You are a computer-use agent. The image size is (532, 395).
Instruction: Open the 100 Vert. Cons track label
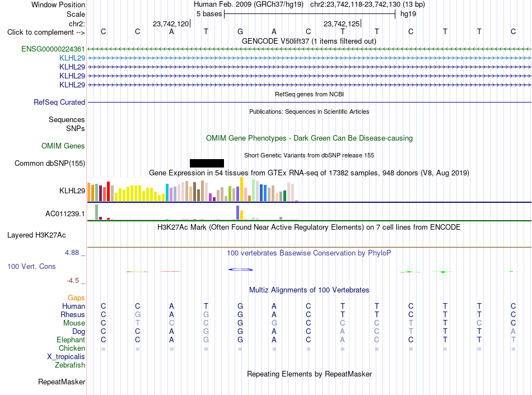31,266
